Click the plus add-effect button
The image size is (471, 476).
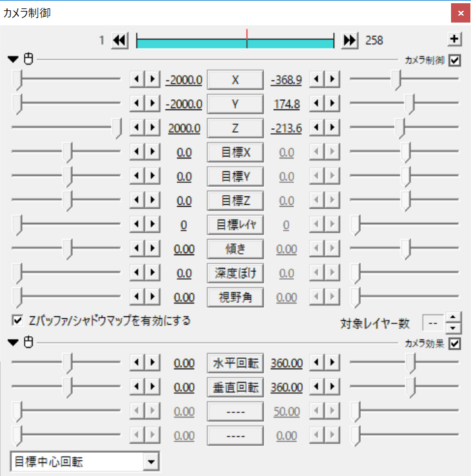[x=454, y=39]
